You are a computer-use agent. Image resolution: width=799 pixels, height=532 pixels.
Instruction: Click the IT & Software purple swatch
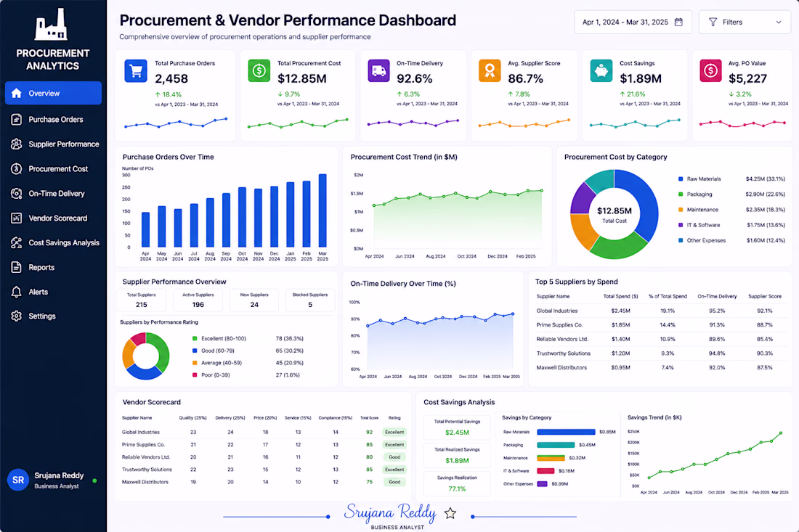681,224
